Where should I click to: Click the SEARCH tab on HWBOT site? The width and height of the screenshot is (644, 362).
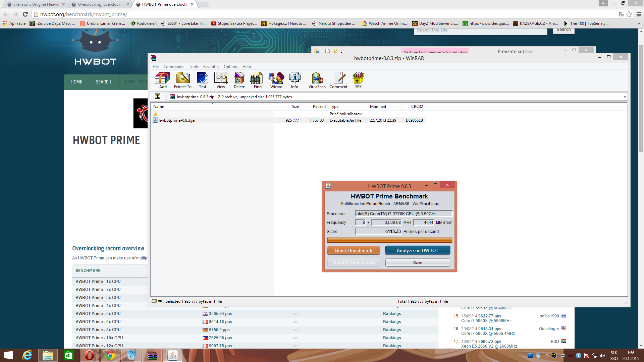[103, 82]
